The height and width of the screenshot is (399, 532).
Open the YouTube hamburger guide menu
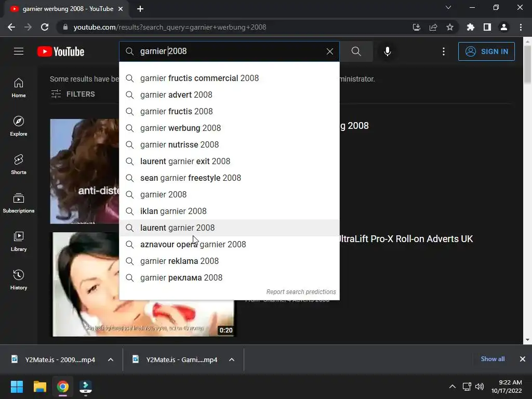point(19,51)
